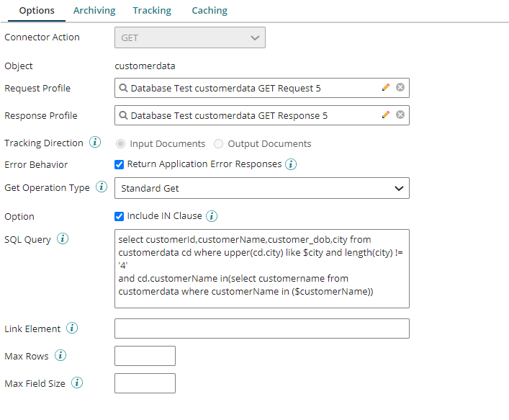Switch to the Archiving tab
This screenshot has width=509, height=420.
click(x=94, y=11)
